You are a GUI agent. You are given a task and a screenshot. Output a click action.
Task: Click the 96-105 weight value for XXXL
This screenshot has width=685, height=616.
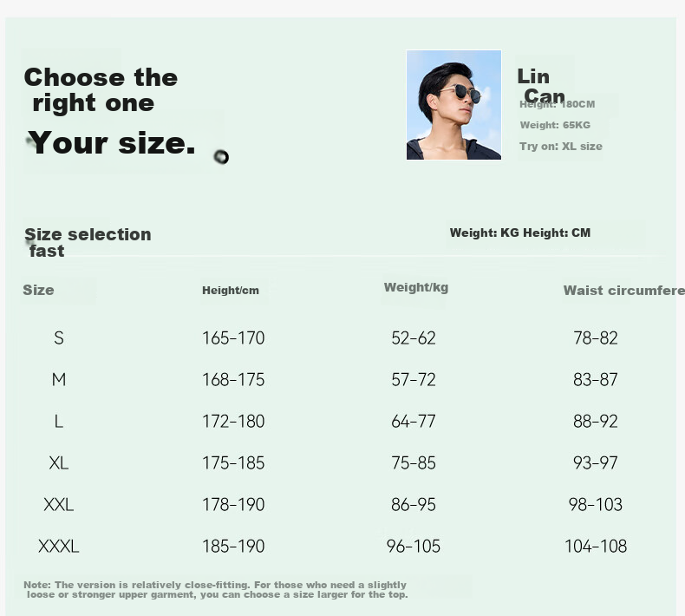pos(414,546)
